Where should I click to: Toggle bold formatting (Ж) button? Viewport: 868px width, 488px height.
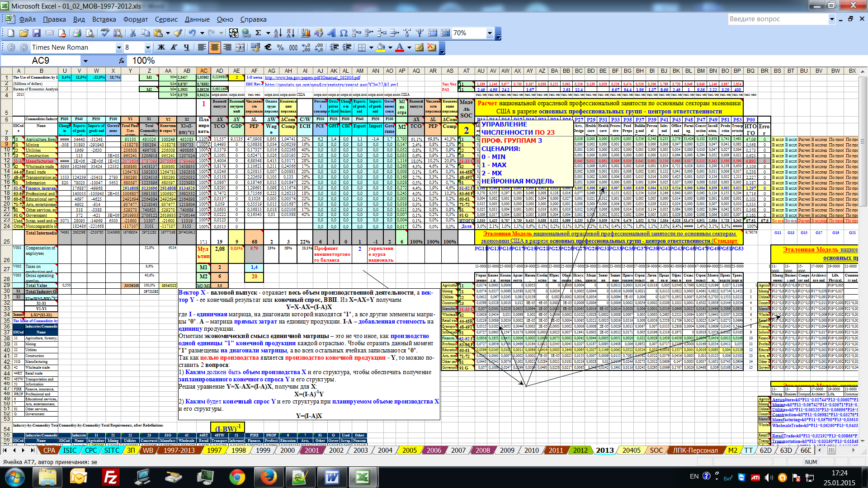click(x=161, y=47)
